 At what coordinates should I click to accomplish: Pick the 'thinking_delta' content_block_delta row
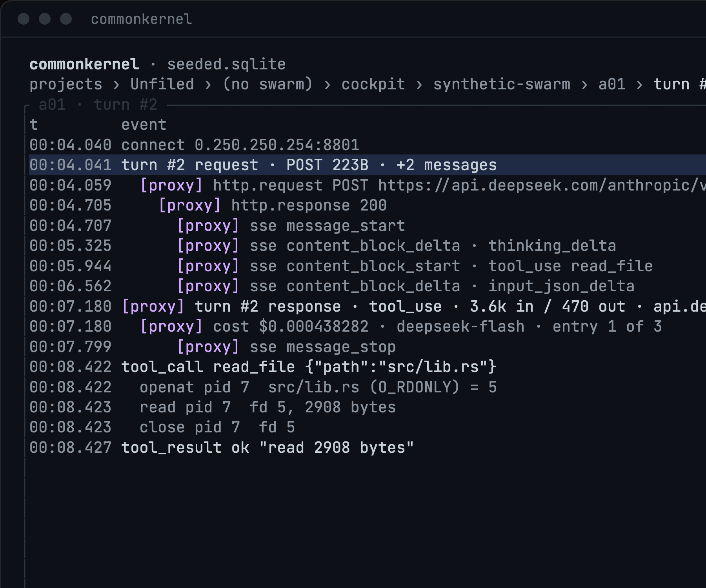point(368,246)
